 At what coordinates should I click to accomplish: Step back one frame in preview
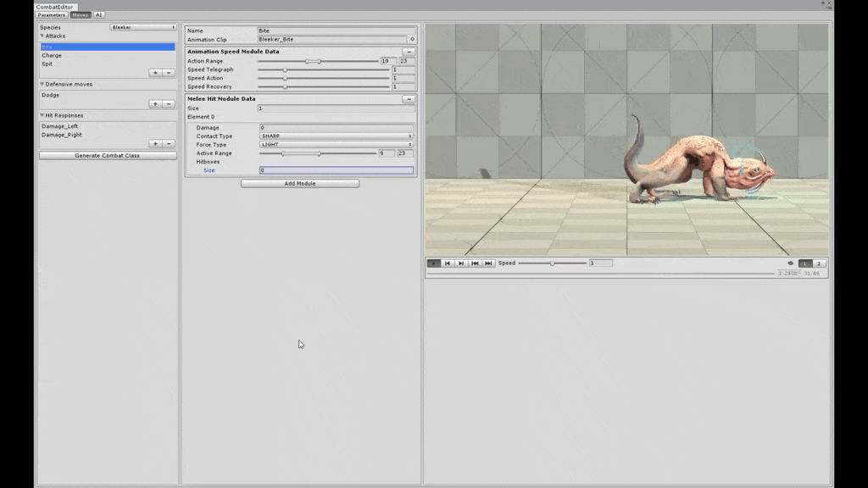(448, 263)
